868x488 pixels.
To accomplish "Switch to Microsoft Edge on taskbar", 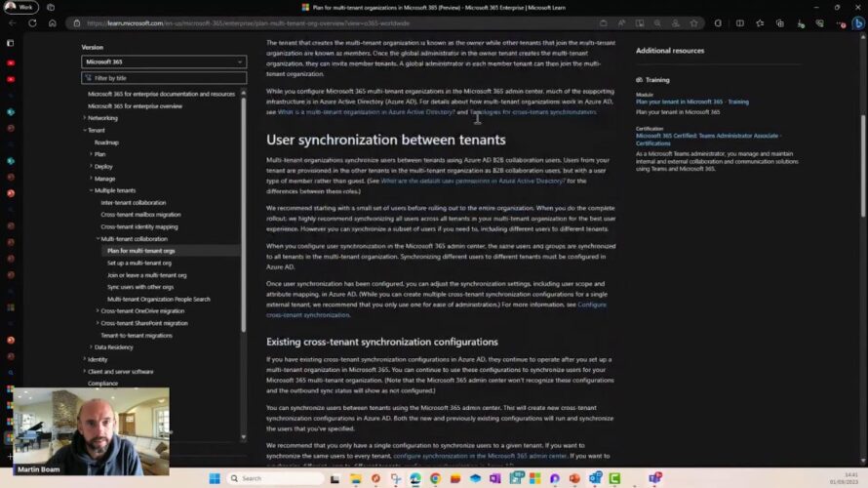I will pos(415,478).
